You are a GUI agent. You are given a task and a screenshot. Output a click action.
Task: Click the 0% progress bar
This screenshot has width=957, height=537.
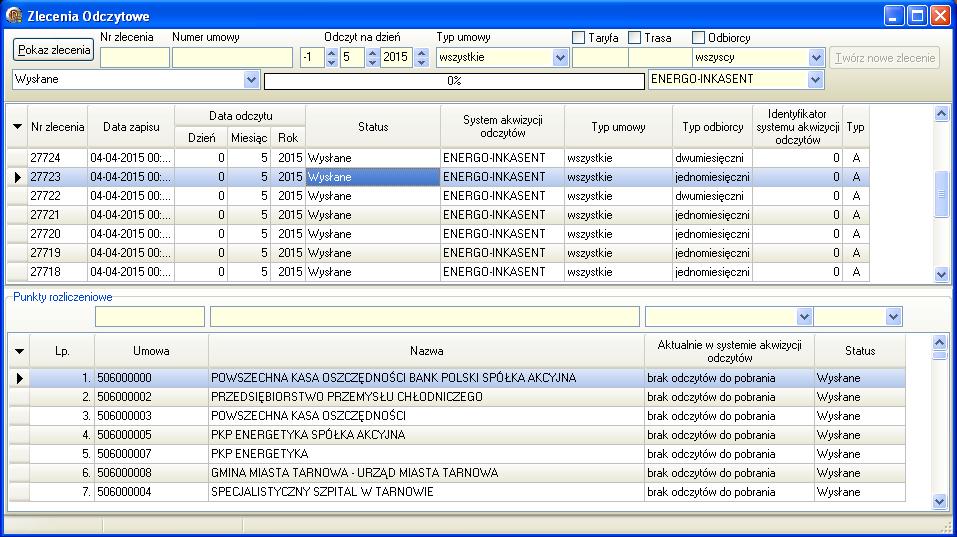[454, 81]
